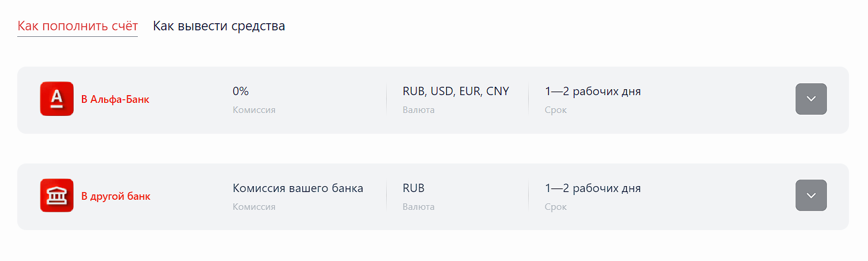Click the bank building icon for other bank
868x261 pixels.
pyautogui.click(x=56, y=196)
